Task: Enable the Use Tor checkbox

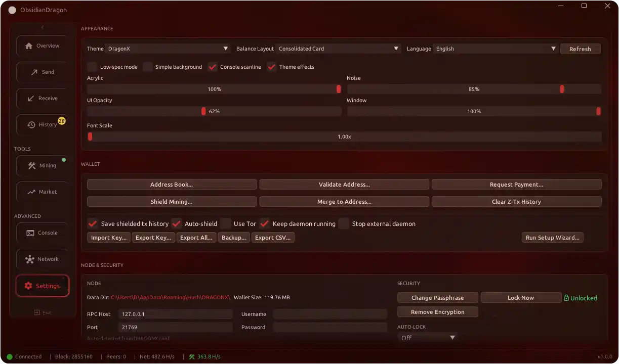Action: point(226,223)
